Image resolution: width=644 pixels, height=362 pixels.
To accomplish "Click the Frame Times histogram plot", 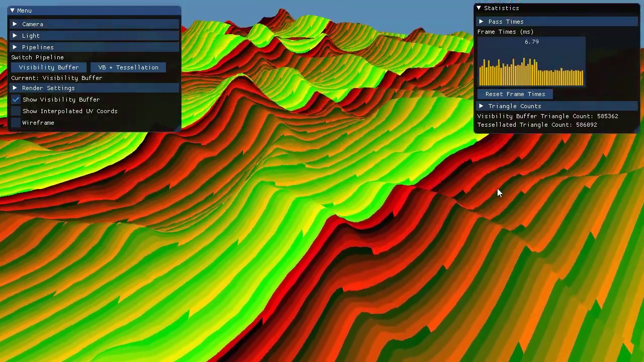I will [531, 62].
